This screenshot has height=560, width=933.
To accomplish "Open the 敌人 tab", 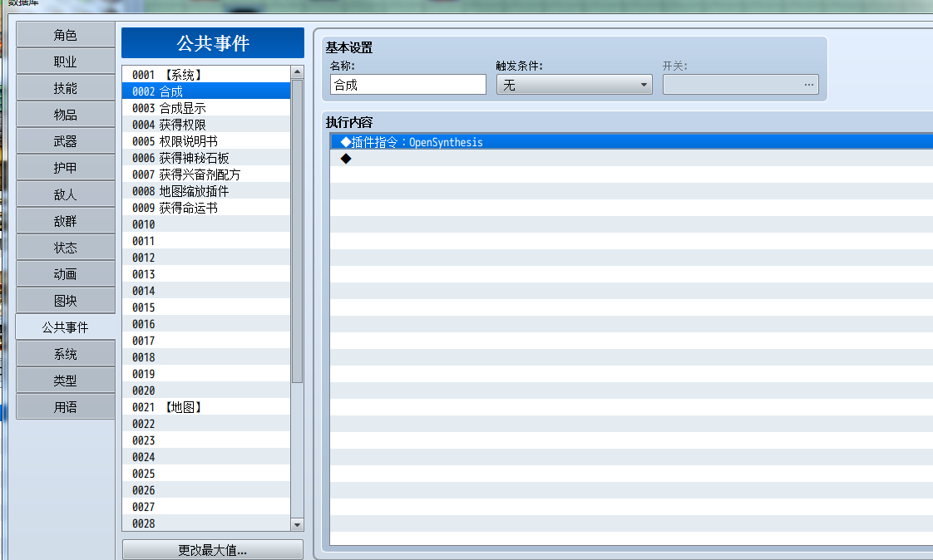I will point(66,194).
